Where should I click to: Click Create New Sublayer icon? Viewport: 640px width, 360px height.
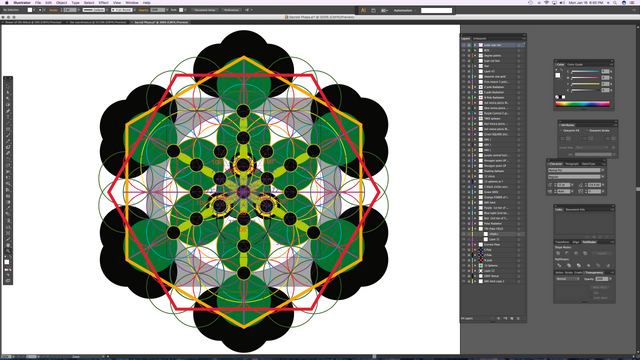pos(505,318)
